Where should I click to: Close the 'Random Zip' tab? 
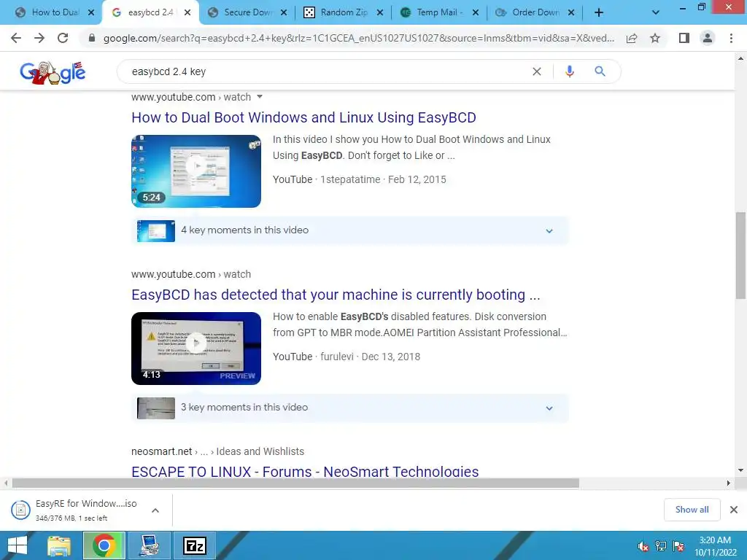(380, 12)
